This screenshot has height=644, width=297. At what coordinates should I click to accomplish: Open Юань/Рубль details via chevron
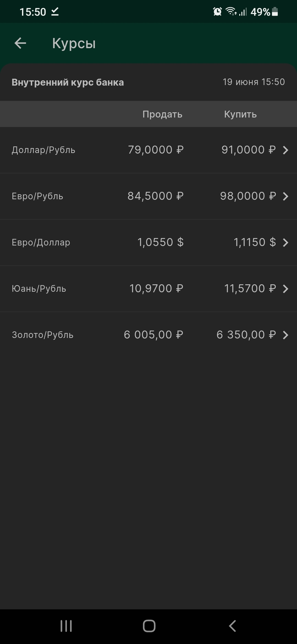click(285, 289)
